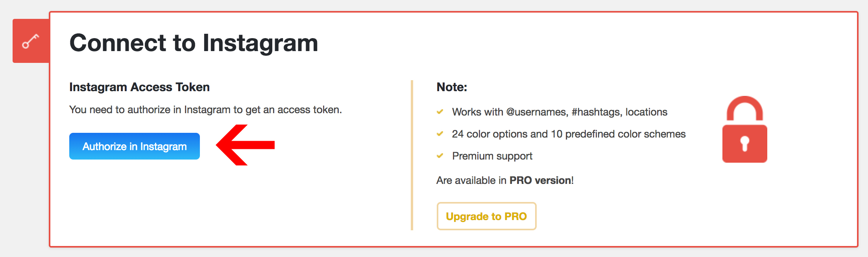Click the authorize instruction sentence
Image resolution: width=868 pixels, height=257 pixels.
click(205, 110)
